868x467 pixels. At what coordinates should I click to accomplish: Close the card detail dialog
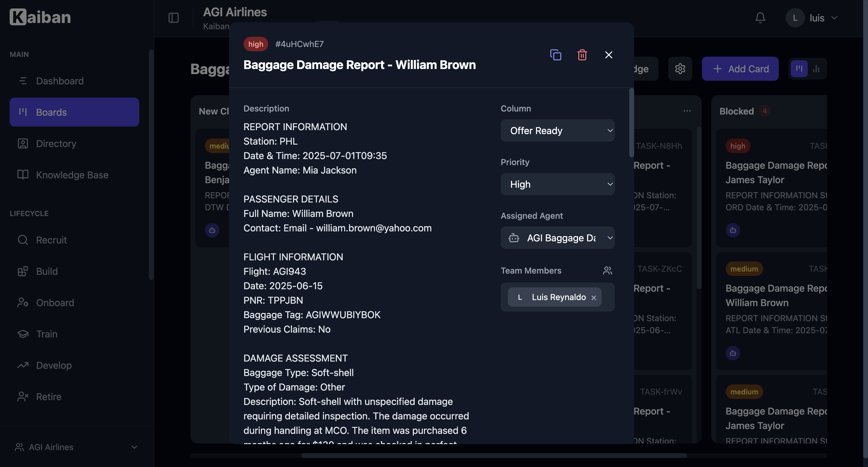pyautogui.click(x=609, y=55)
